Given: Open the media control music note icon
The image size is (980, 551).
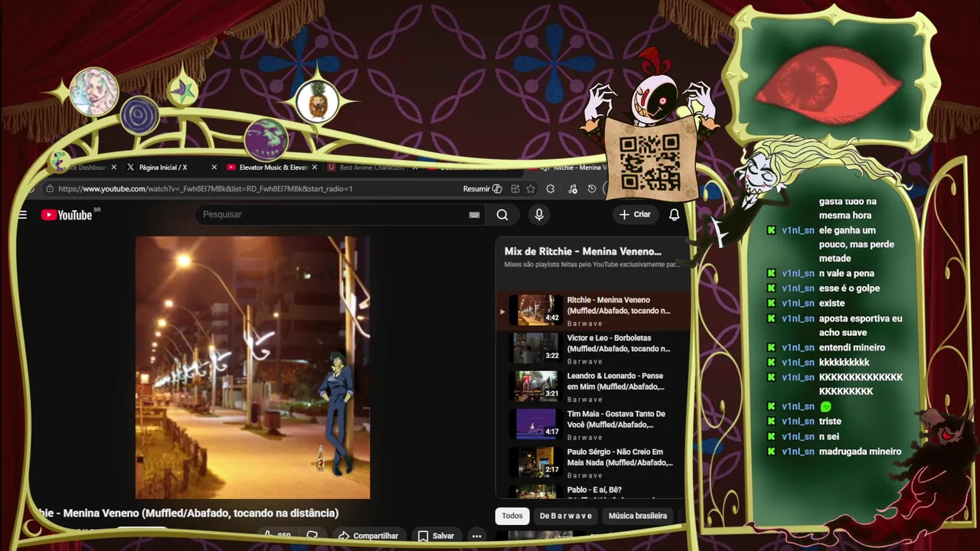Looking at the screenshot, I should (x=572, y=189).
